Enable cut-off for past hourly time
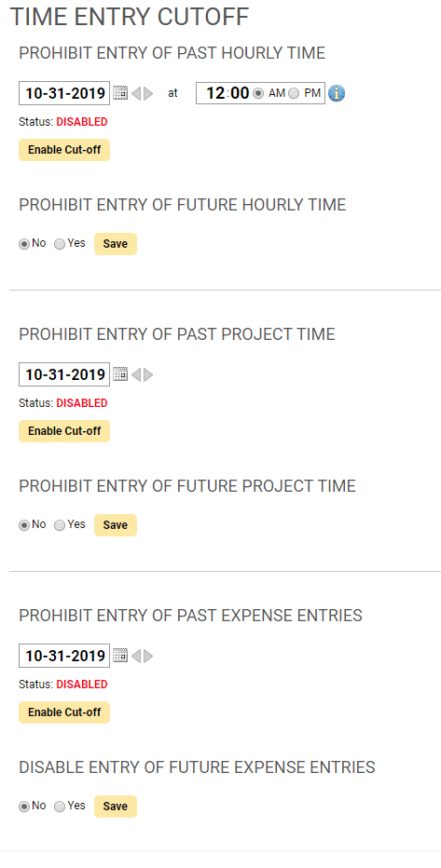 [x=64, y=150]
